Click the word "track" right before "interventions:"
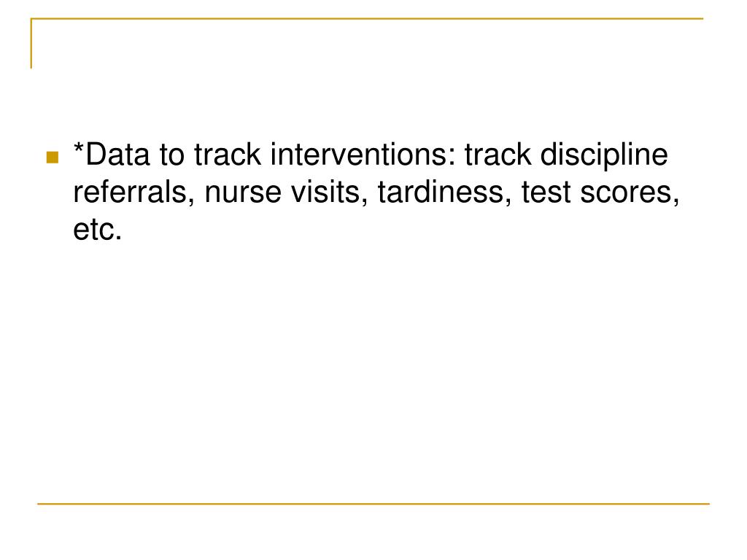Viewport: 747px width, 560px height. pos(228,155)
